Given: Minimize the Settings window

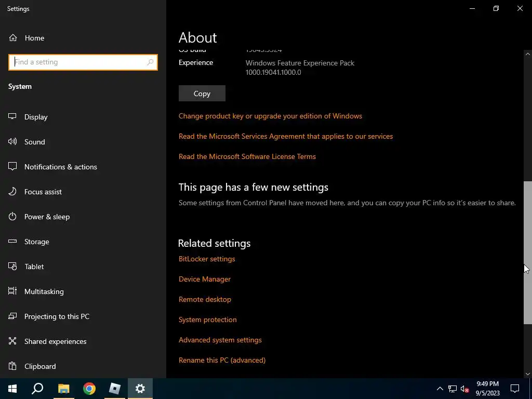Looking at the screenshot, I should point(472,8).
